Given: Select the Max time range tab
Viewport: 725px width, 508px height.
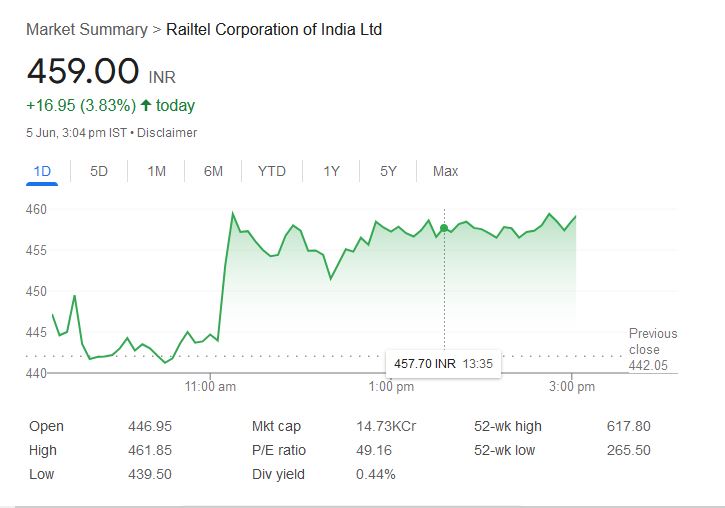Looking at the screenshot, I should [x=445, y=171].
